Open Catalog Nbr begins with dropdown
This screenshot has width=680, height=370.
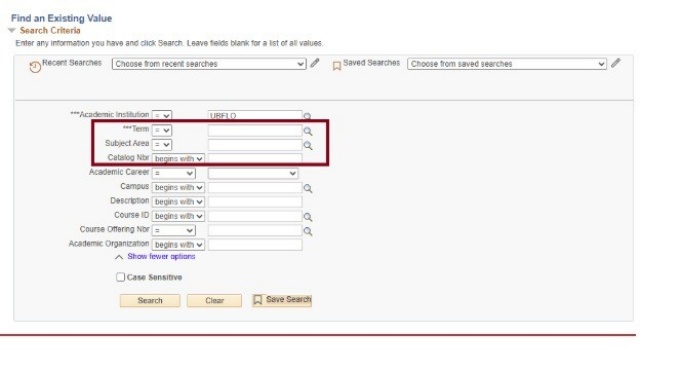pyautogui.click(x=178, y=159)
